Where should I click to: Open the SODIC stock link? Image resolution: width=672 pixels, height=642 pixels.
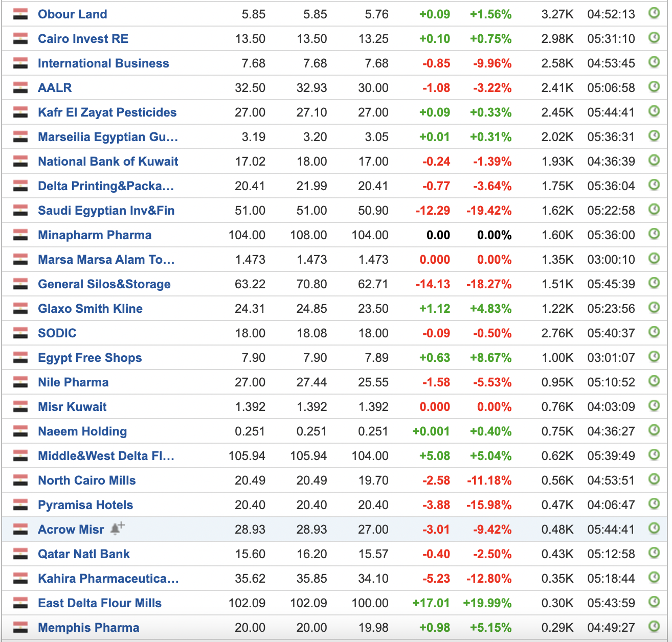coord(57,333)
